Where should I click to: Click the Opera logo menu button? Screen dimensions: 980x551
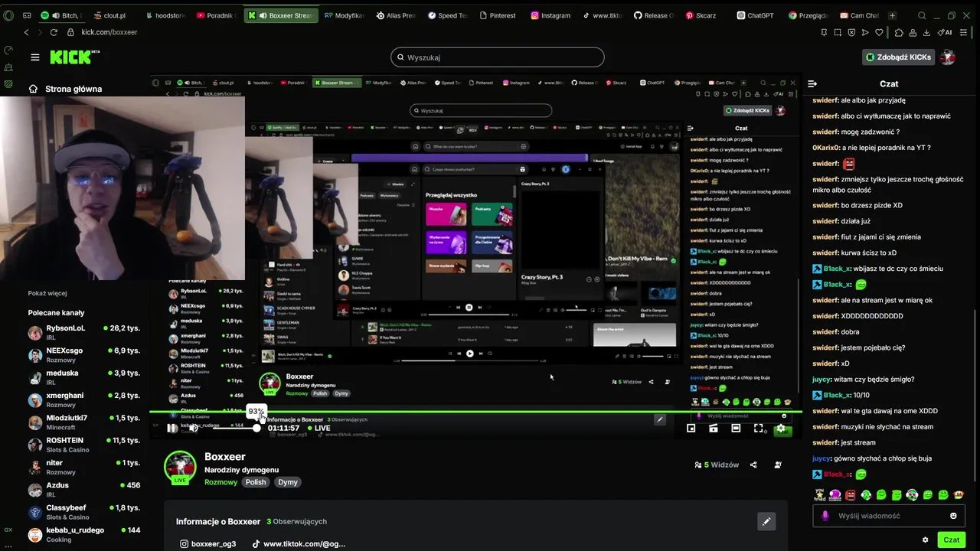pyautogui.click(x=8, y=15)
